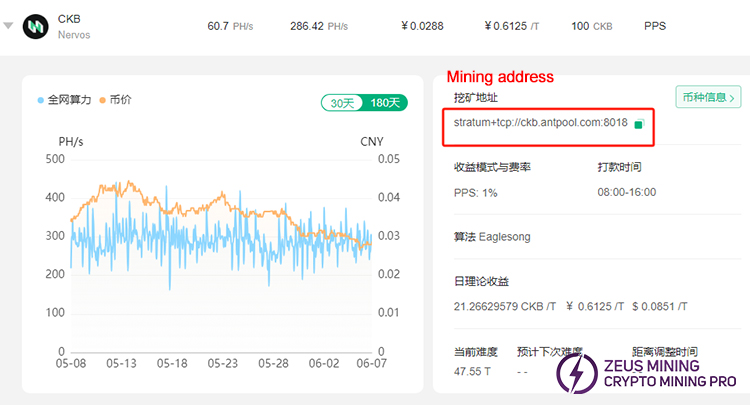Screen dimensions: 750x405
Task: Click the 60.7 PH/s hashrate value
Action: pyautogui.click(x=230, y=26)
